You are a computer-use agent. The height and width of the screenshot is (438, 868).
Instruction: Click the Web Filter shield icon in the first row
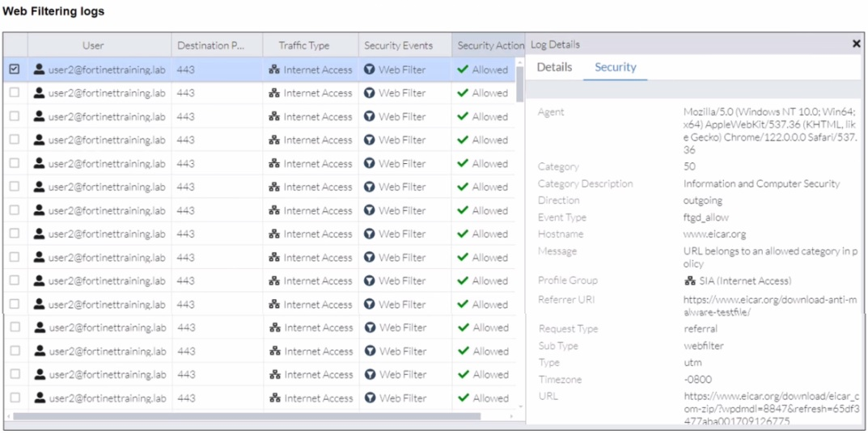point(370,69)
